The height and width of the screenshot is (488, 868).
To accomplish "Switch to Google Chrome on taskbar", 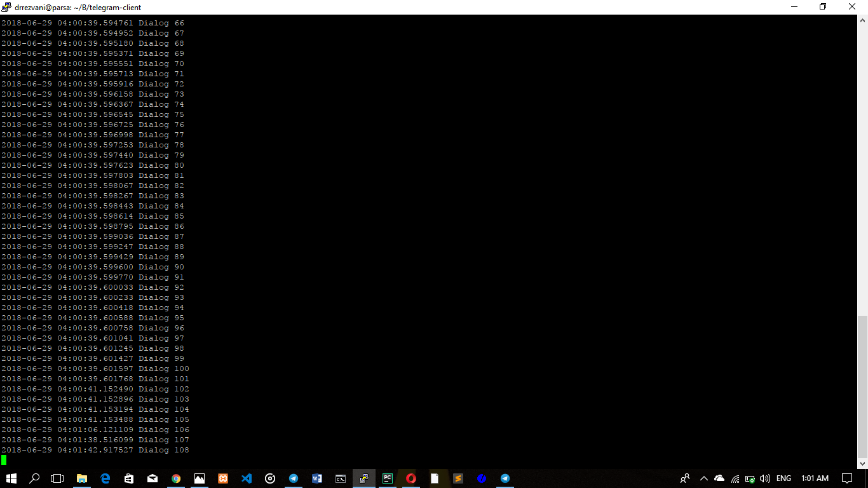I will [176, 478].
